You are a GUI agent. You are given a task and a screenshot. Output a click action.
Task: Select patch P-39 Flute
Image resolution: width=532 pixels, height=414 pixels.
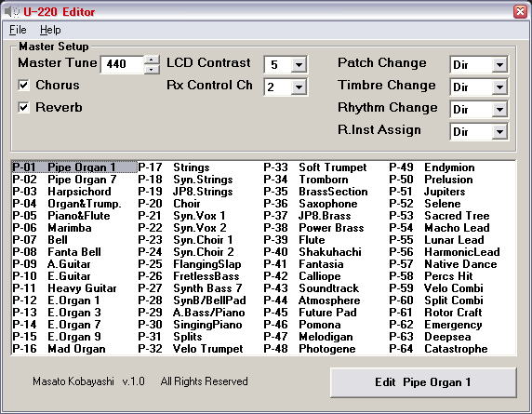326,240
